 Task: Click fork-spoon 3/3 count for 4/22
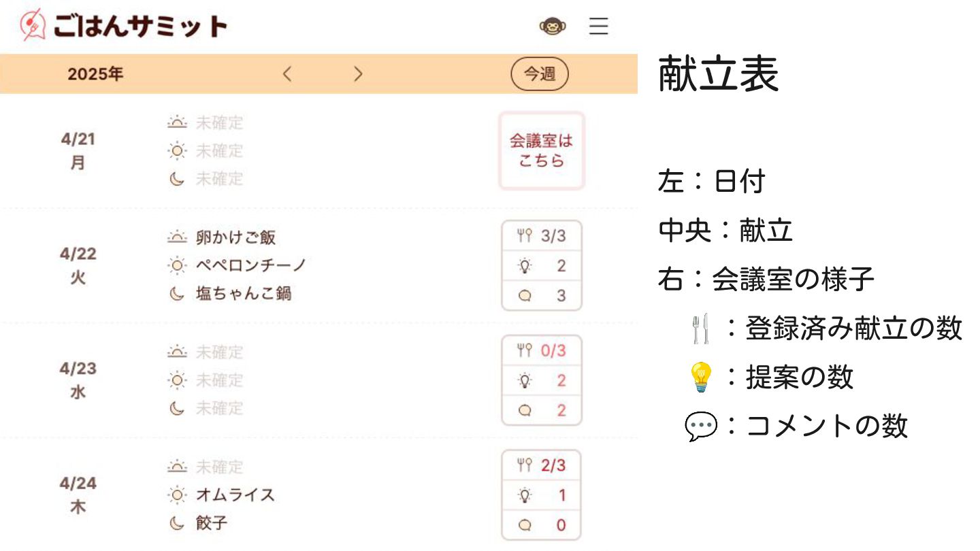coord(542,236)
